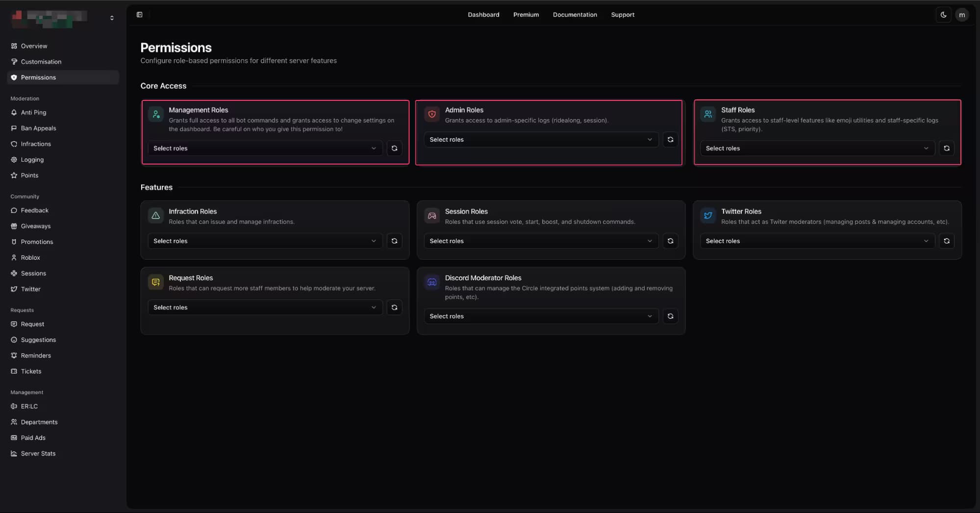The width and height of the screenshot is (980, 513).
Task: Open Ban Appeals page
Action: 63,128
